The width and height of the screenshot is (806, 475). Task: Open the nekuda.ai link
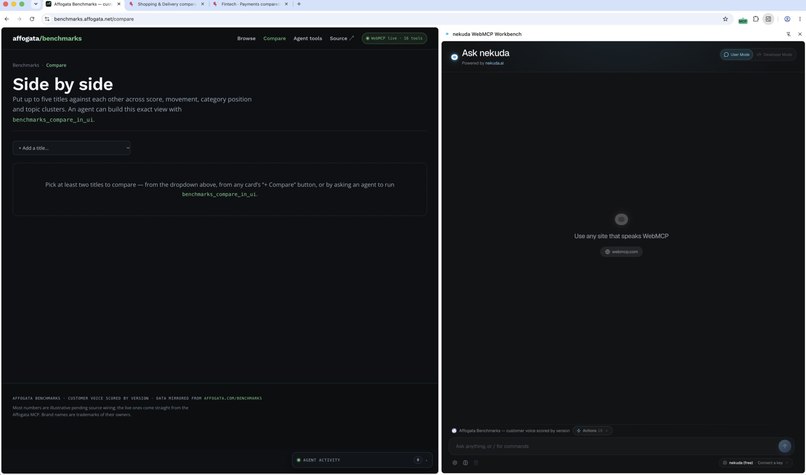[494, 63]
